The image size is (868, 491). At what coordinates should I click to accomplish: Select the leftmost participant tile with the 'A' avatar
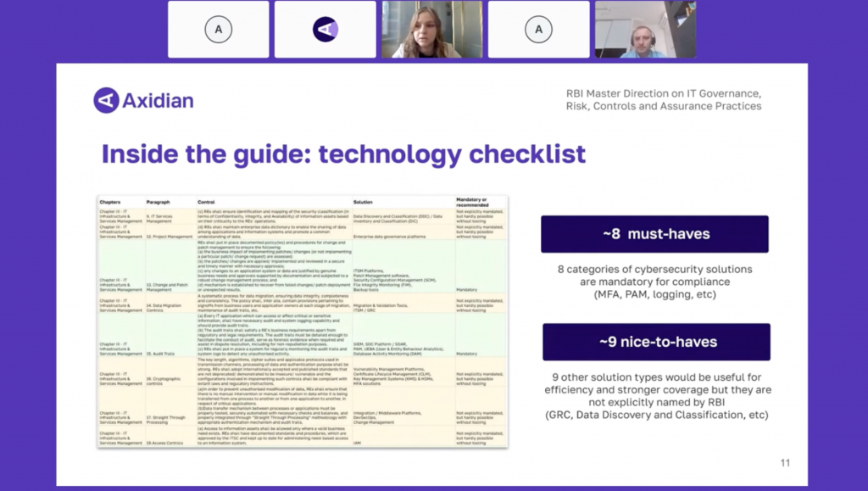pos(218,30)
